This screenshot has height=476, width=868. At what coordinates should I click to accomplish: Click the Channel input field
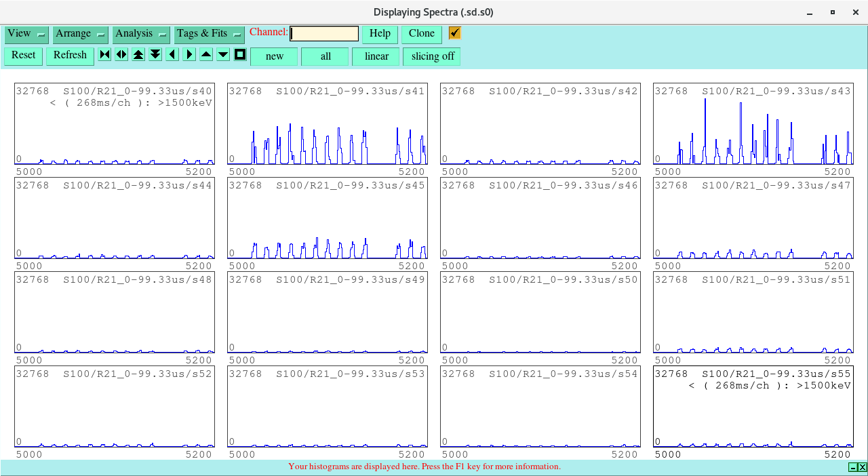(324, 34)
